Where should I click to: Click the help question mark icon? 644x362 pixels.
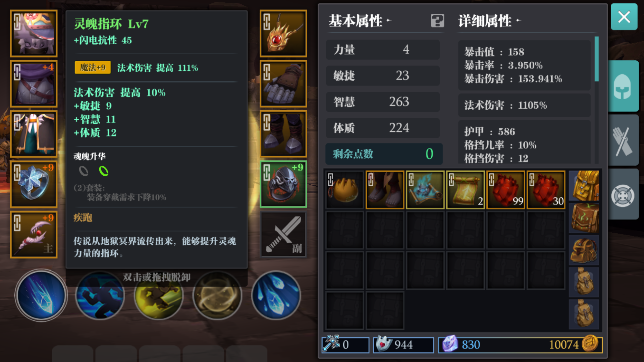coord(437,21)
